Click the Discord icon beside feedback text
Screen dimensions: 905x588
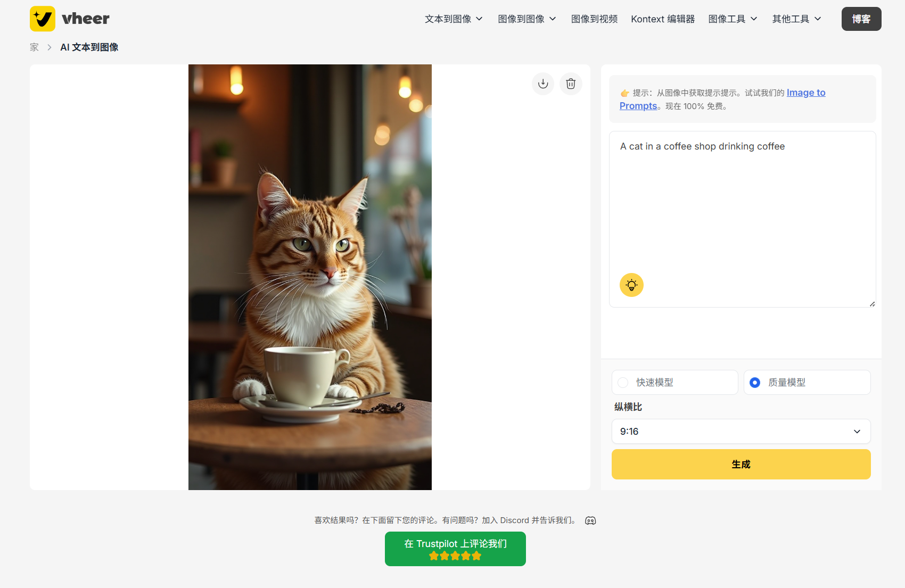pos(590,520)
